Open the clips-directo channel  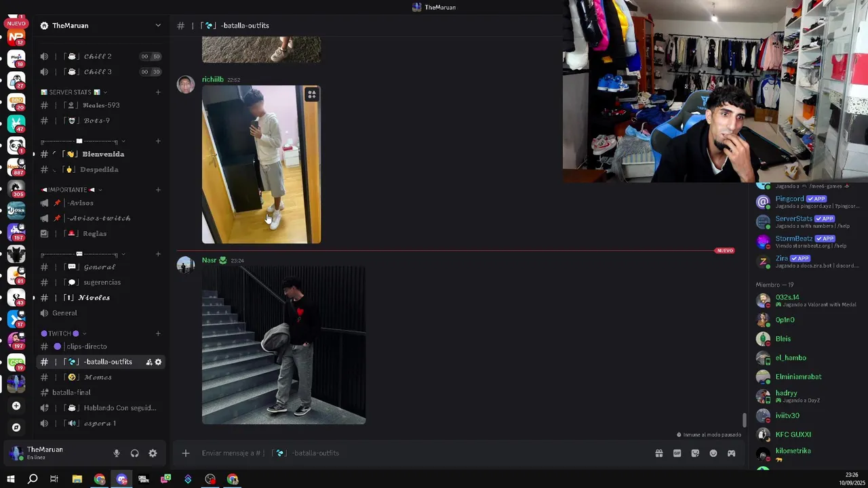coord(100,346)
